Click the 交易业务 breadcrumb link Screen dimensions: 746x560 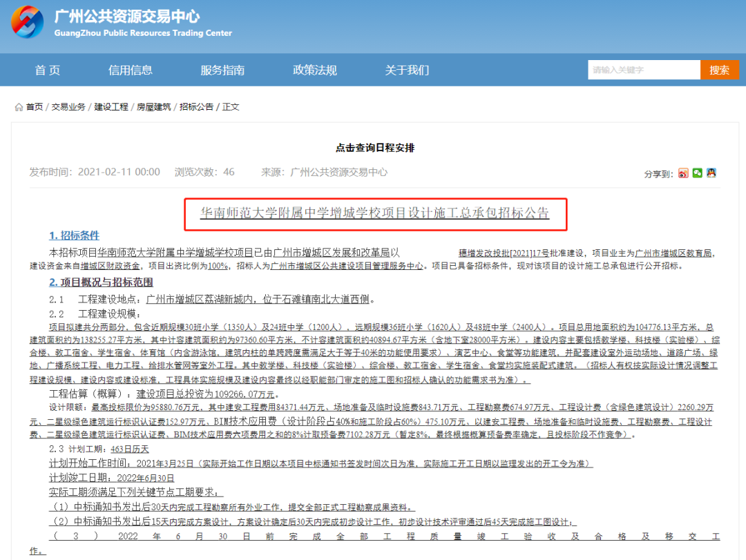point(68,107)
